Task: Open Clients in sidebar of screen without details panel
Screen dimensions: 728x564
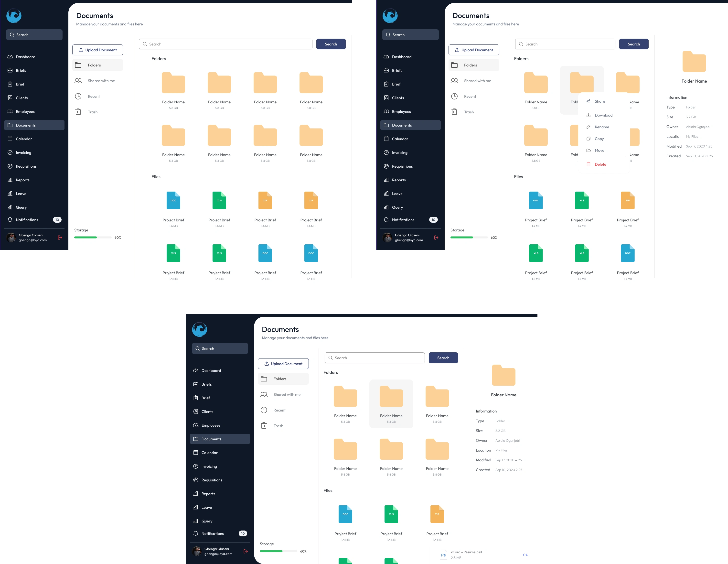Action: click(34, 98)
